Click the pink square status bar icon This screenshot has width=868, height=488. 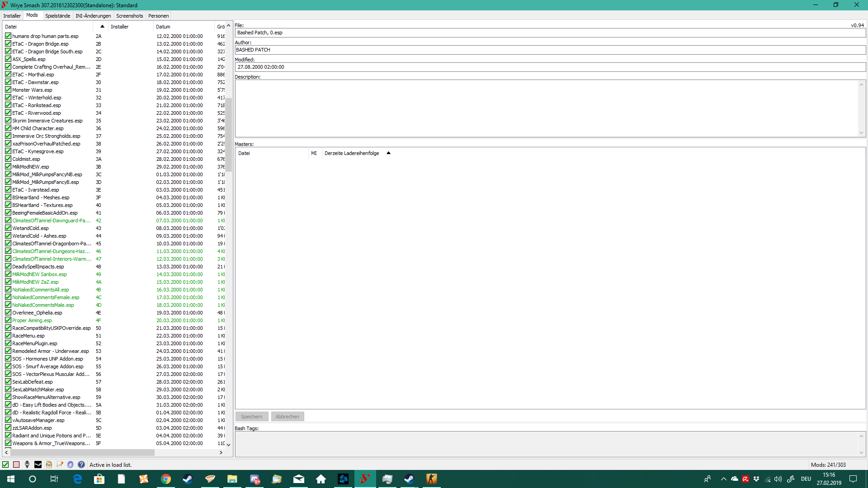(16, 465)
